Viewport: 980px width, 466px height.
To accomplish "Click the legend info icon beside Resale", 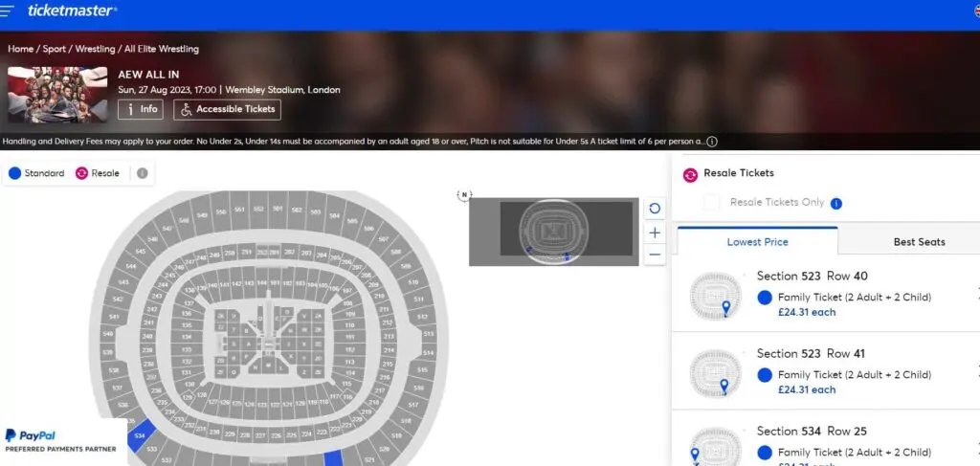I will [x=142, y=173].
